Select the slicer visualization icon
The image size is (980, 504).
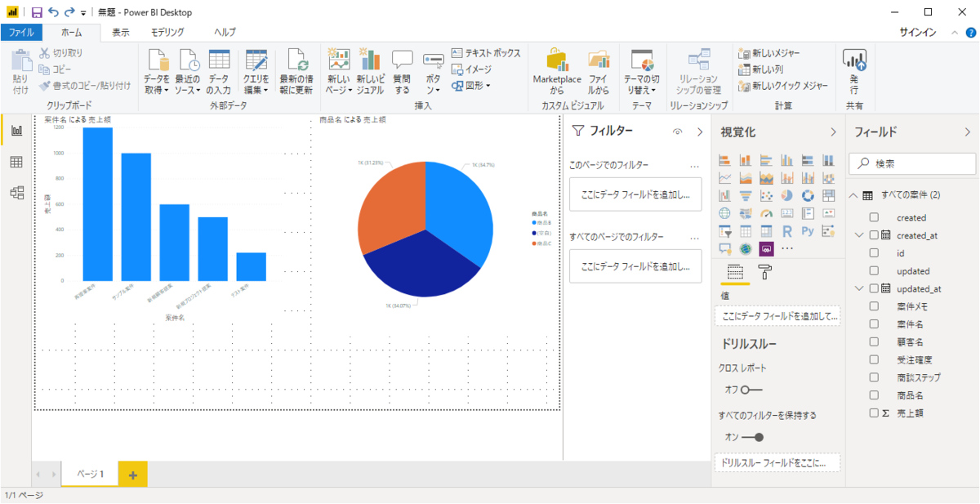(725, 231)
